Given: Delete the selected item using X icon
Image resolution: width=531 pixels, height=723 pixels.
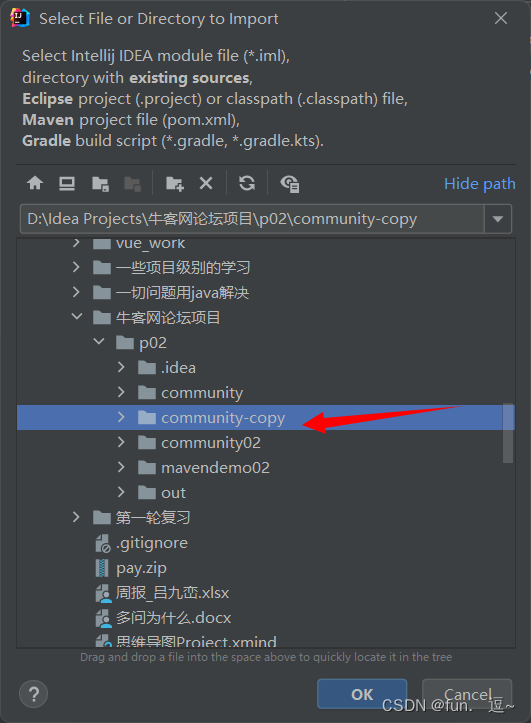Looking at the screenshot, I should (206, 184).
